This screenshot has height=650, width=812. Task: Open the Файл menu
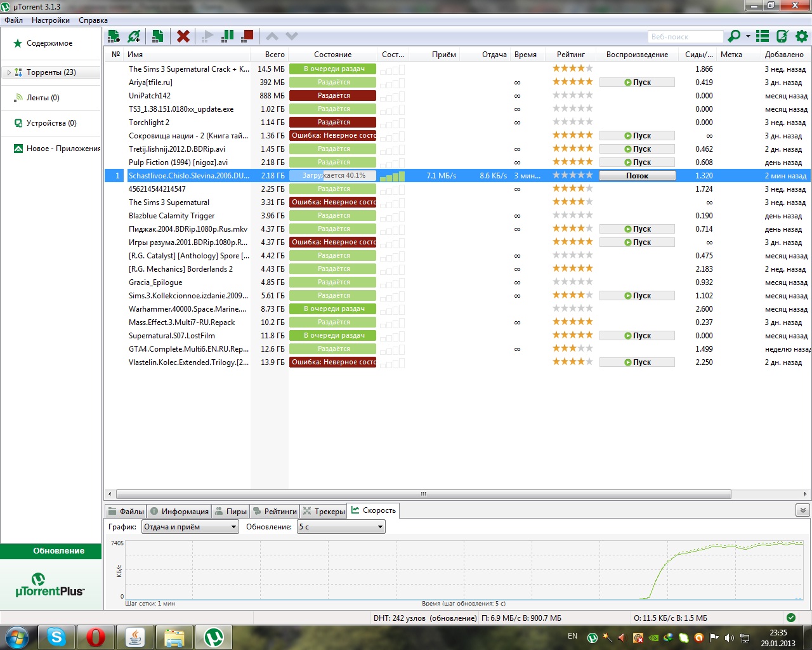(x=13, y=20)
